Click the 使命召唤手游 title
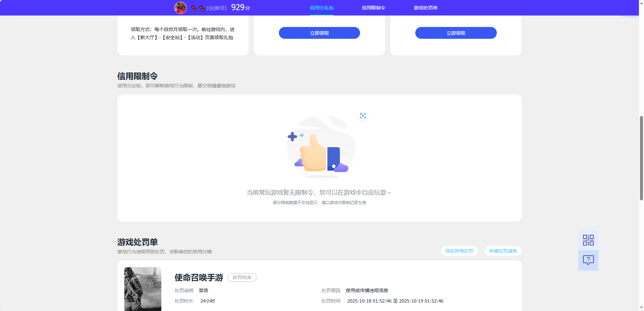This screenshot has height=311, width=644. point(199,278)
